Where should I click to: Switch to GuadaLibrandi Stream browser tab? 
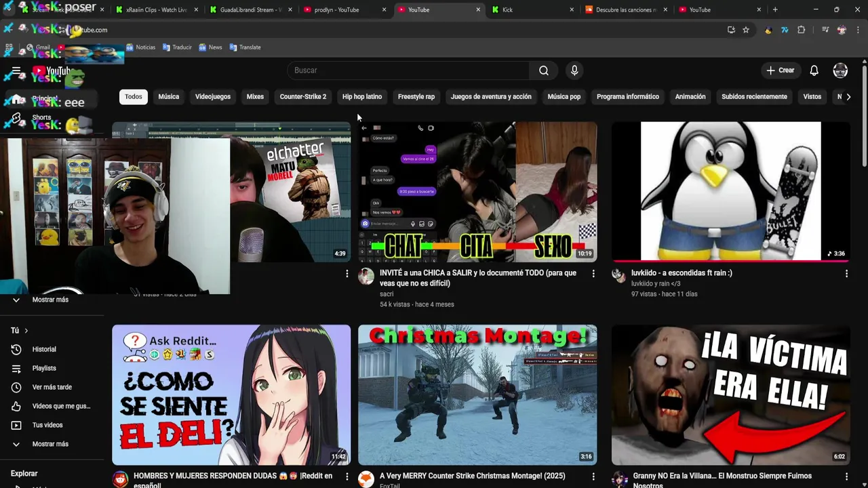250,9
